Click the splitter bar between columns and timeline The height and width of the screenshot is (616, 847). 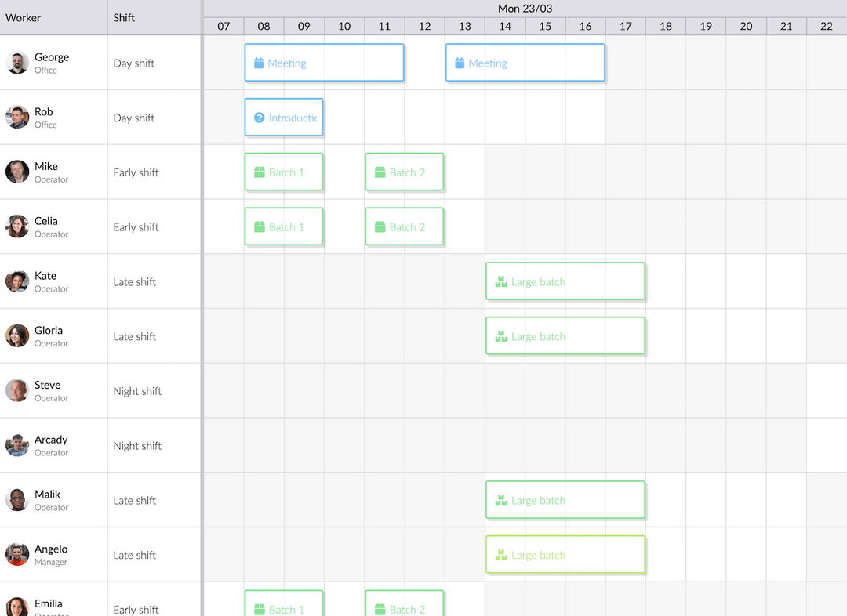pos(203,313)
